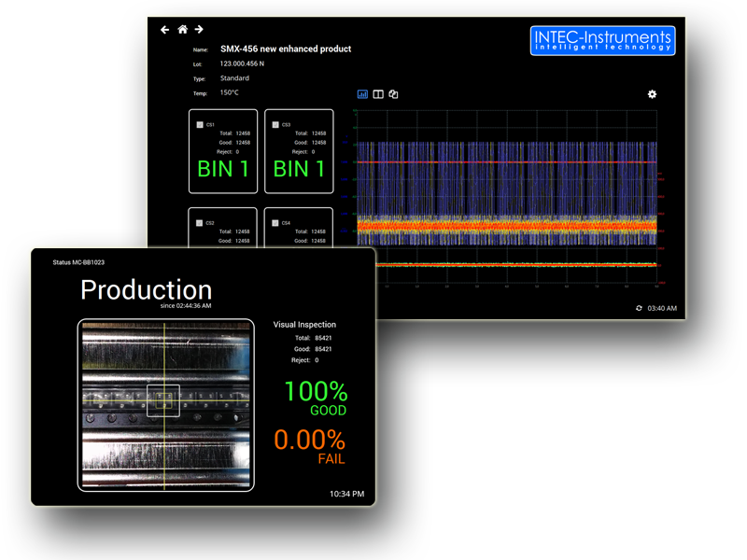Click the back arrow icon
This screenshot has width=747, height=560.
(165, 30)
